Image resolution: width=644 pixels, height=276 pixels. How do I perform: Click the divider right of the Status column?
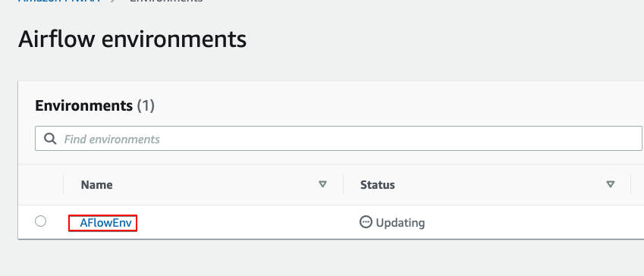pyautogui.click(x=630, y=184)
